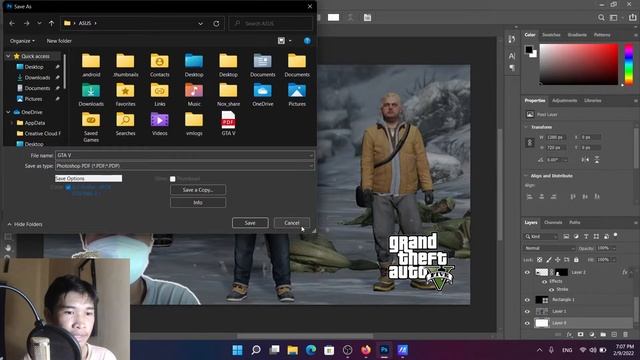Viewport: 640px width, 360px height.
Task: Lock image pixels with brush icon
Action: [549, 260]
